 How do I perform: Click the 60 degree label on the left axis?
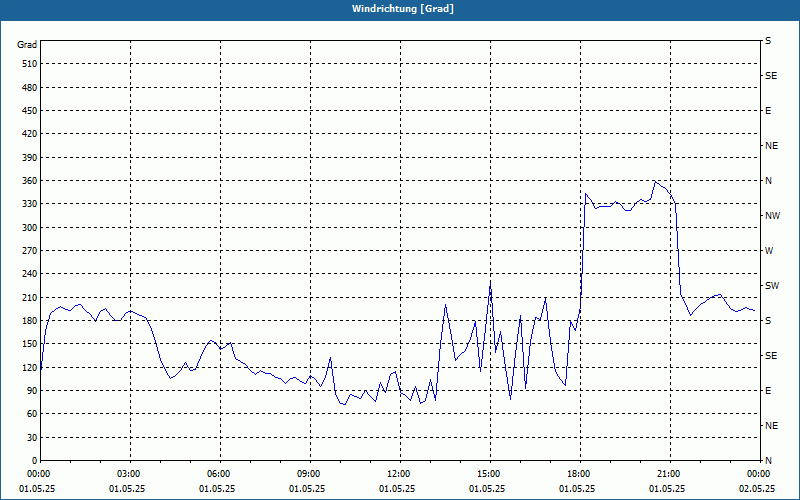pyautogui.click(x=32, y=414)
